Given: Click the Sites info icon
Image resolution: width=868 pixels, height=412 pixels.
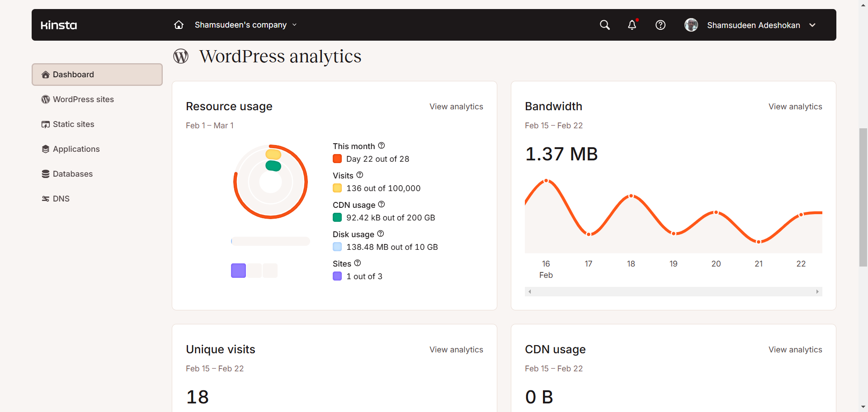Looking at the screenshot, I should point(358,263).
